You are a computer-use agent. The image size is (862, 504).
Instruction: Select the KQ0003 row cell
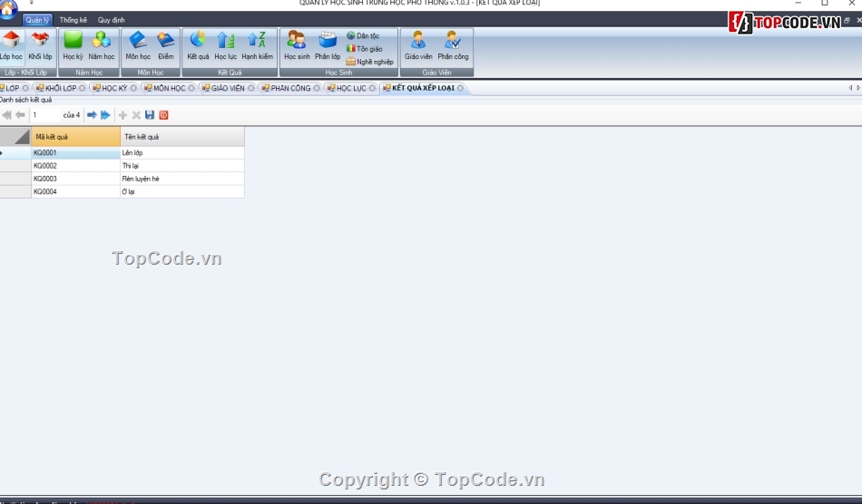[75, 179]
